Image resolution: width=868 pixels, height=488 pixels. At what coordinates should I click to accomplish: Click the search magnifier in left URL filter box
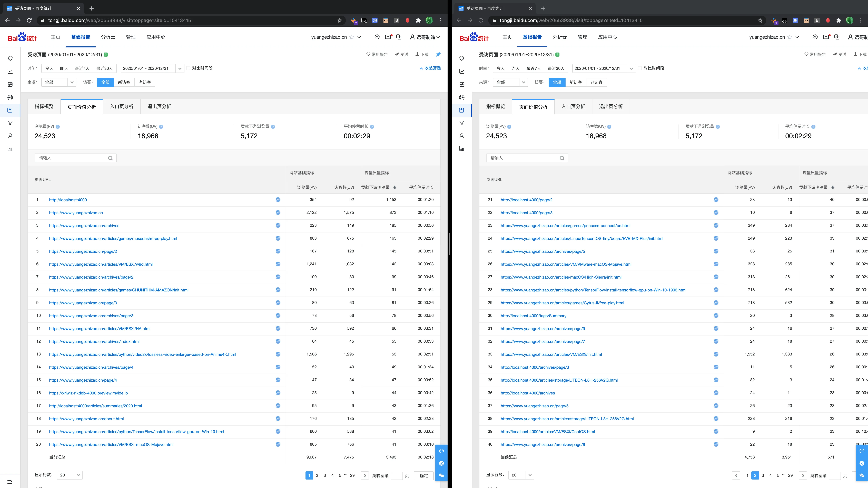tap(110, 158)
